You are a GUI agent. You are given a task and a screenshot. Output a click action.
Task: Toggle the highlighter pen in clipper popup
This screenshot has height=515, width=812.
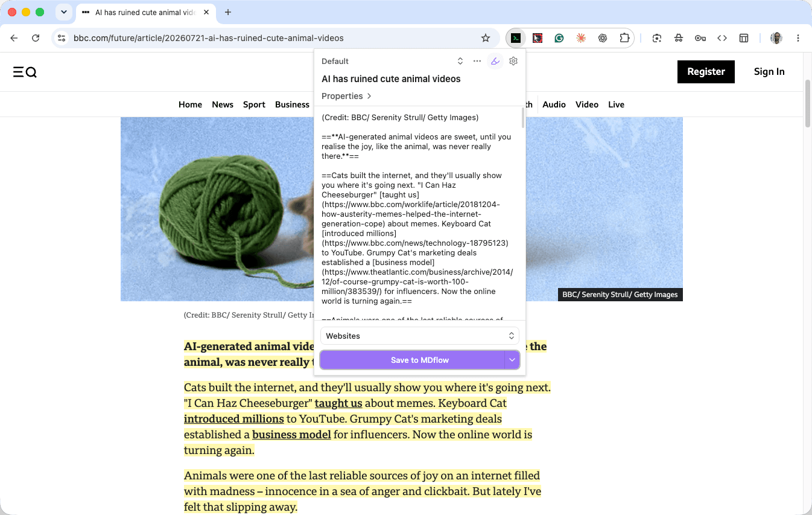click(x=495, y=61)
